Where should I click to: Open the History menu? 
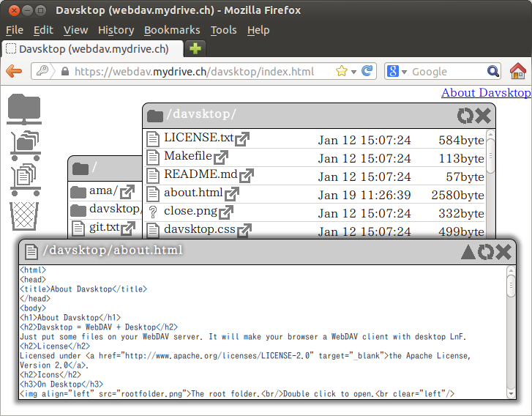pos(116,30)
